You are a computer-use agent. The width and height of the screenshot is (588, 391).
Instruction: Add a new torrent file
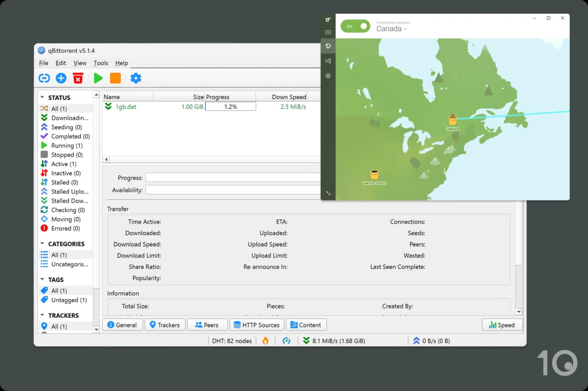point(61,78)
